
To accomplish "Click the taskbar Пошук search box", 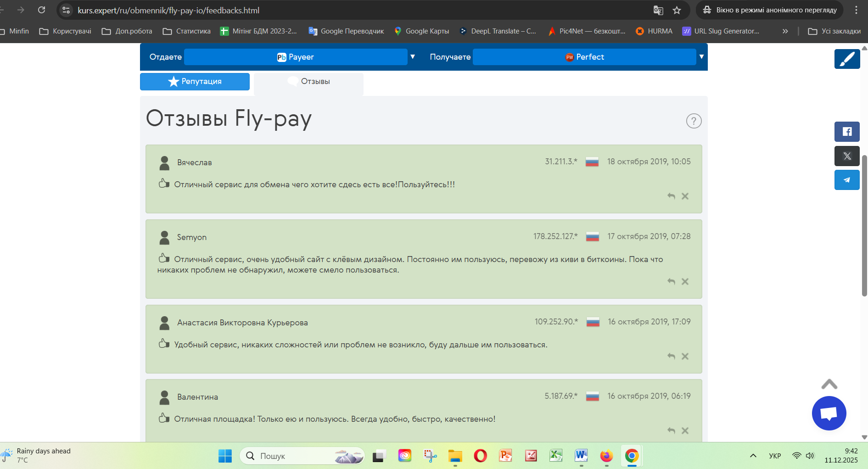I will (x=302, y=456).
